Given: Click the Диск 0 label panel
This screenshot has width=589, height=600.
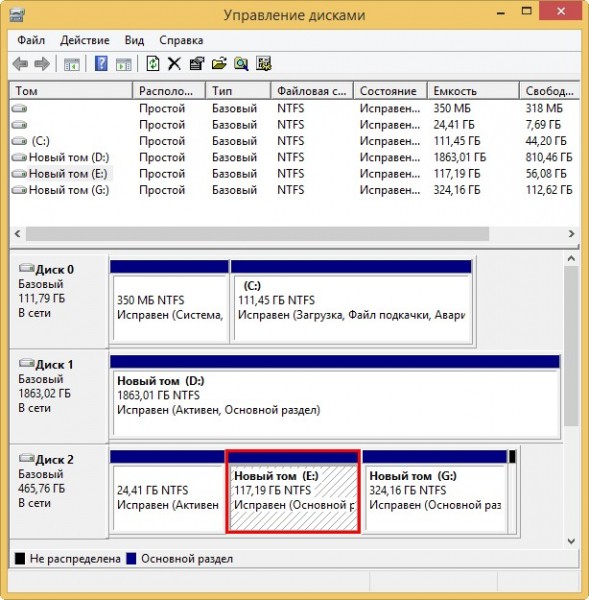Looking at the screenshot, I should [58, 302].
